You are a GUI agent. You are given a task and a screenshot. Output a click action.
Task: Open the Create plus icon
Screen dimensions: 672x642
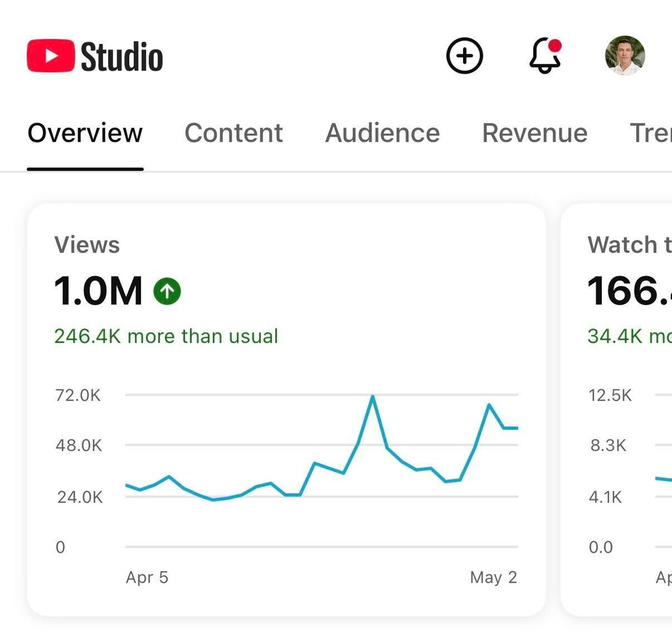click(464, 56)
